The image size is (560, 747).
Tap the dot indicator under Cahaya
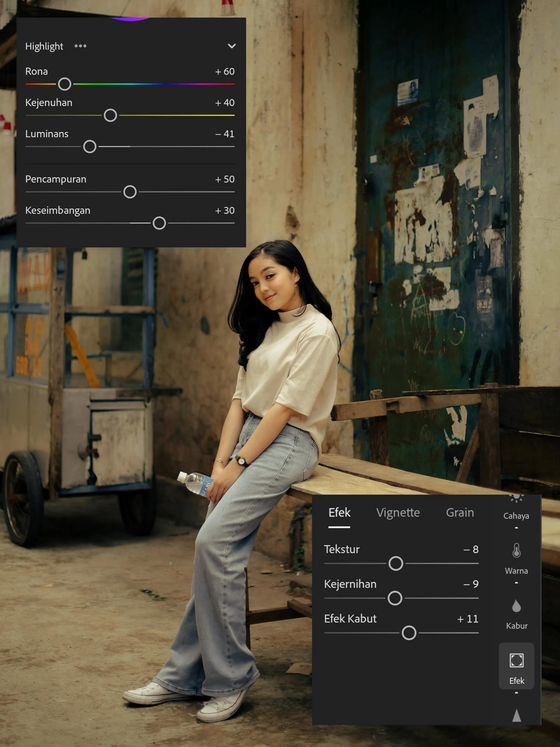point(516,527)
